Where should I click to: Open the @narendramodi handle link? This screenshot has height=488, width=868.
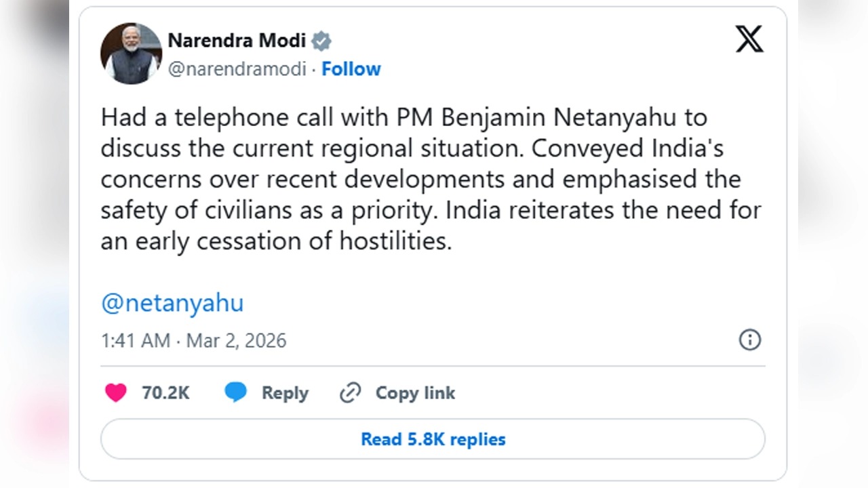pos(237,68)
